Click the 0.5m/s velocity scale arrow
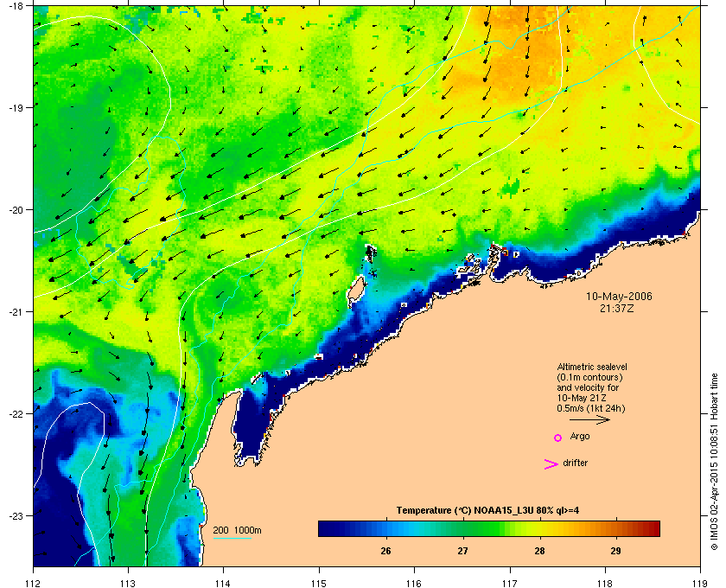Image resolution: width=726 pixels, height=588 pixels. pos(589,419)
